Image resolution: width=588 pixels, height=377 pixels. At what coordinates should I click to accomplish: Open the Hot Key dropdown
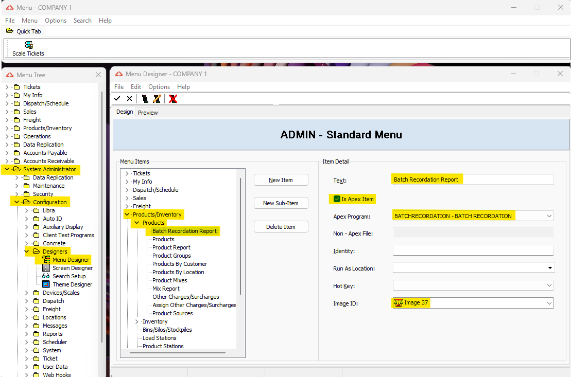tap(549, 285)
